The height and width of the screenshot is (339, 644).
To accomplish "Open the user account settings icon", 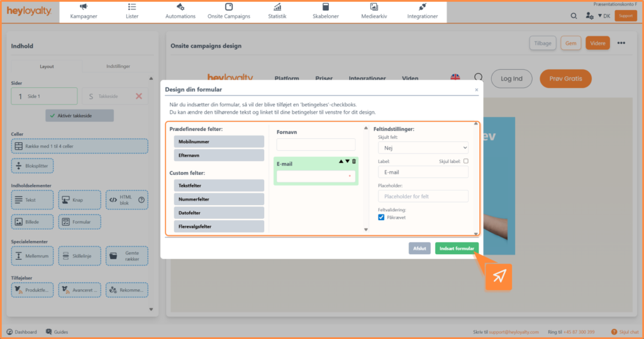I will (x=589, y=16).
